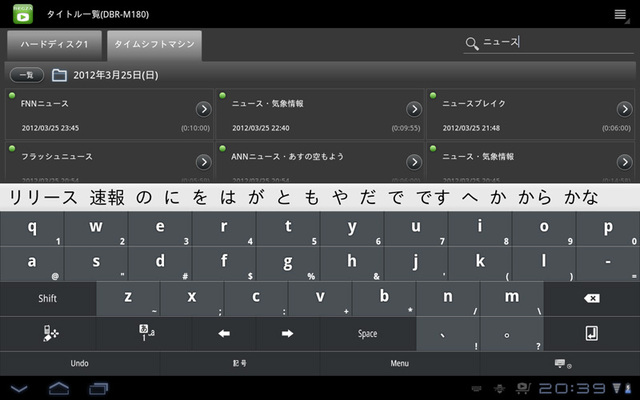Tap the left cursor arrow key

coord(224,333)
